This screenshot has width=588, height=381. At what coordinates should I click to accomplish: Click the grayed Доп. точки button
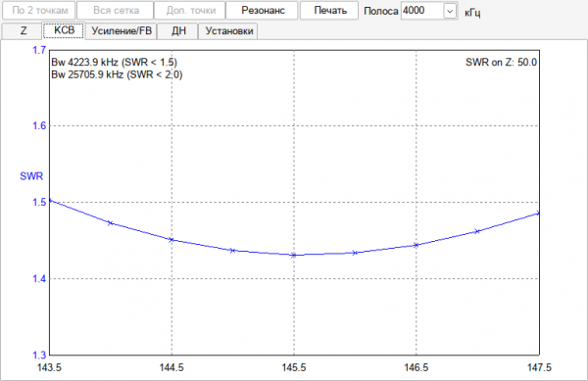pyautogui.click(x=190, y=11)
